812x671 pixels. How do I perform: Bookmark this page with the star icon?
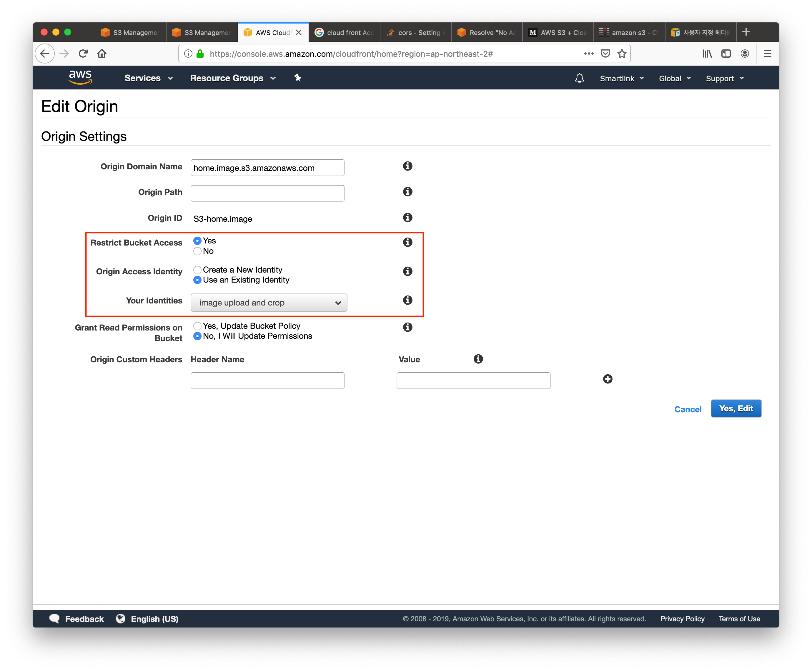coord(622,54)
